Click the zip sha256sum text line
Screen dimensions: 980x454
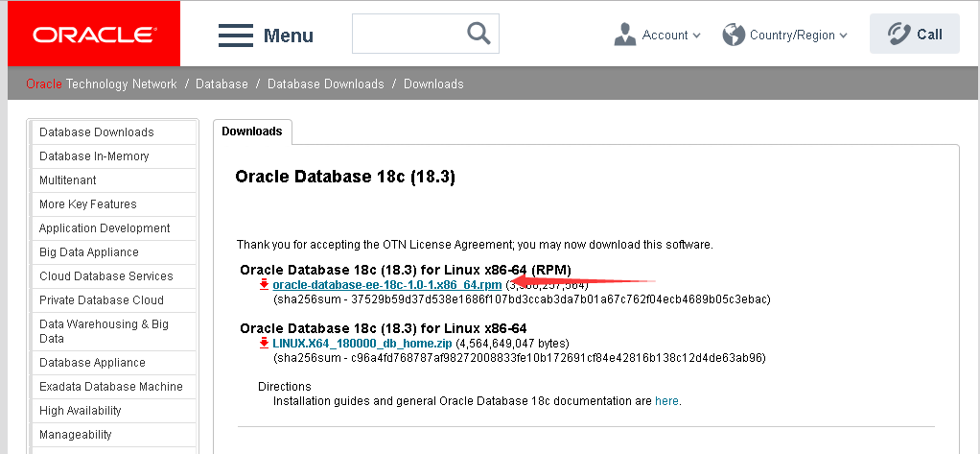(520, 358)
